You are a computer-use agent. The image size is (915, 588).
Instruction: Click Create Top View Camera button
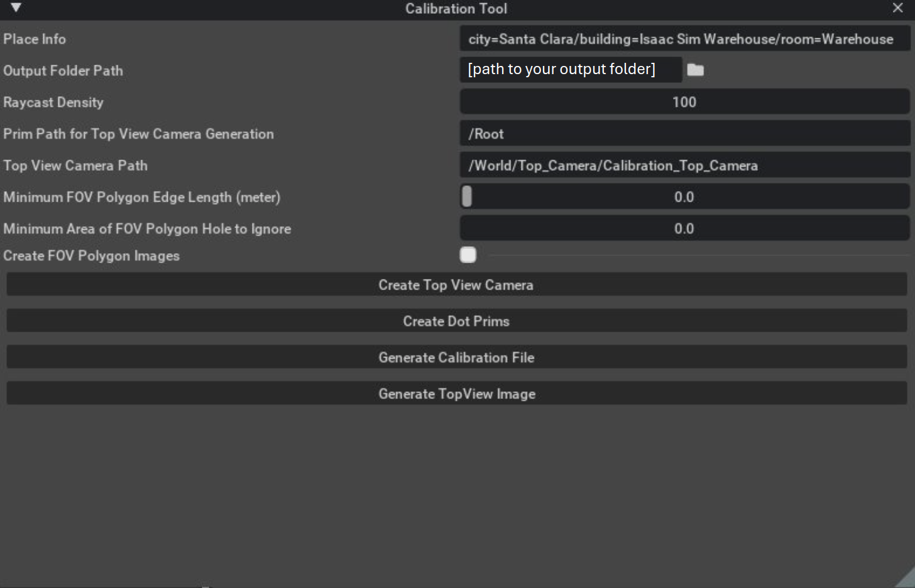pyautogui.click(x=456, y=285)
